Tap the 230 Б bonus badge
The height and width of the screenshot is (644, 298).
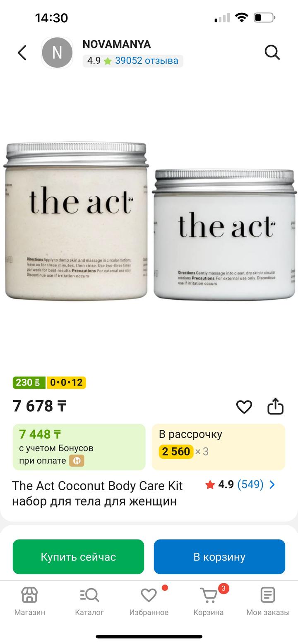point(29,382)
